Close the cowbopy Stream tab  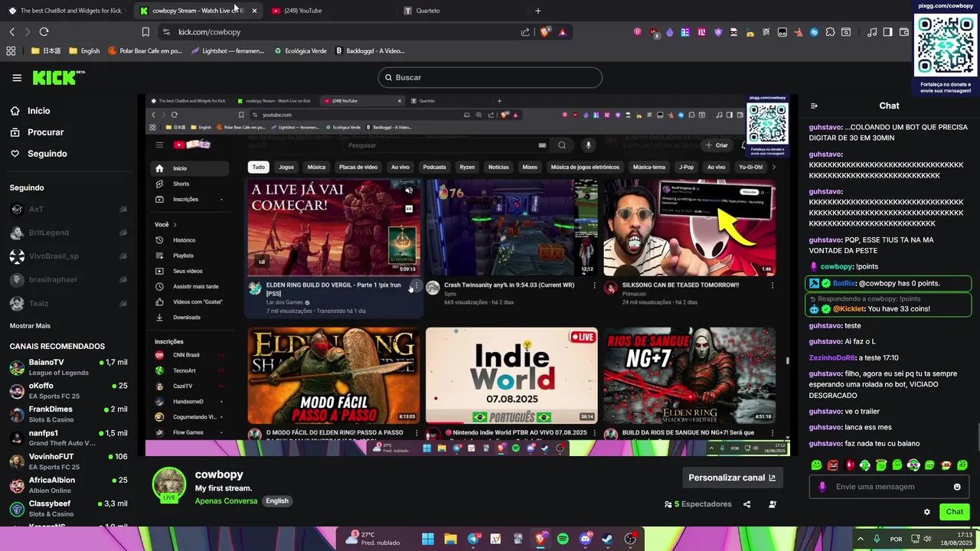point(254,11)
